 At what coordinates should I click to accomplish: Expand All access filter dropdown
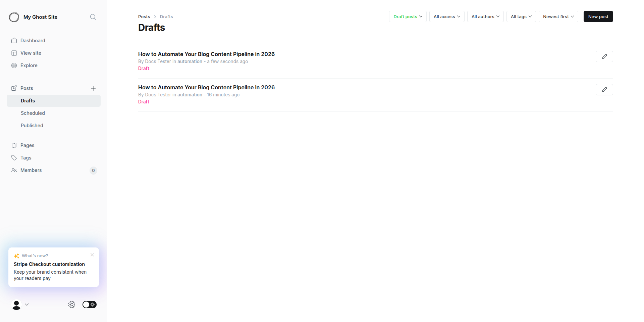[x=447, y=16]
